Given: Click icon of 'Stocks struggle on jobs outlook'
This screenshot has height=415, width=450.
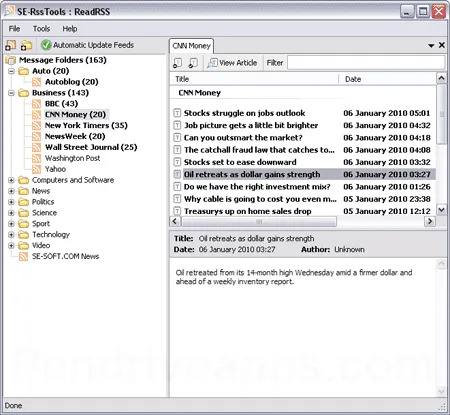Looking at the screenshot, I should (177, 113).
